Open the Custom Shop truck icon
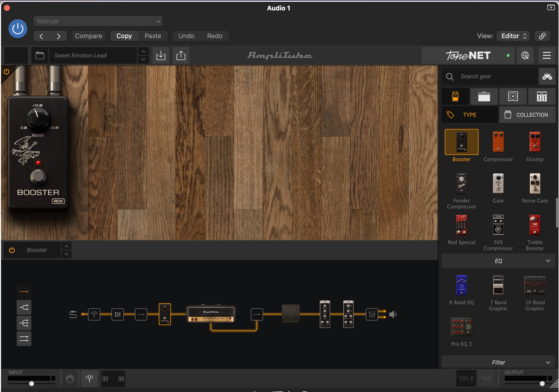Screen dimensions: 559x392 pos(547,77)
